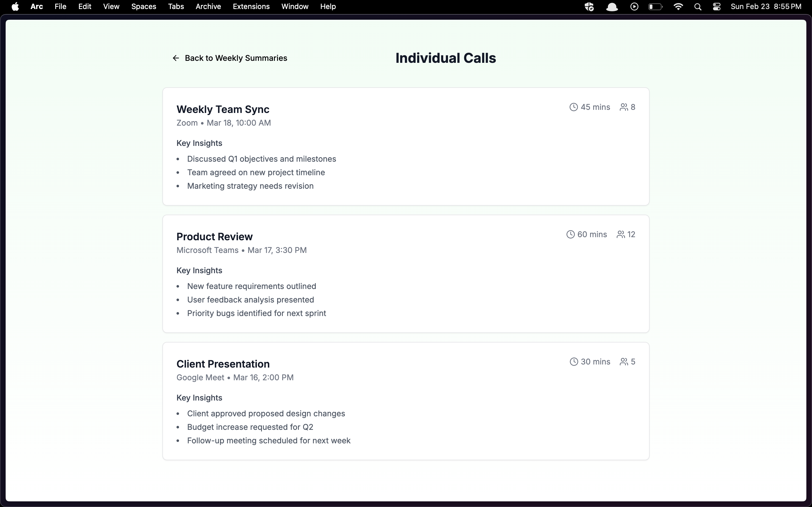Viewport: 812px width, 507px height.
Task: Click the Individual Calls heading
Action: (x=445, y=58)
